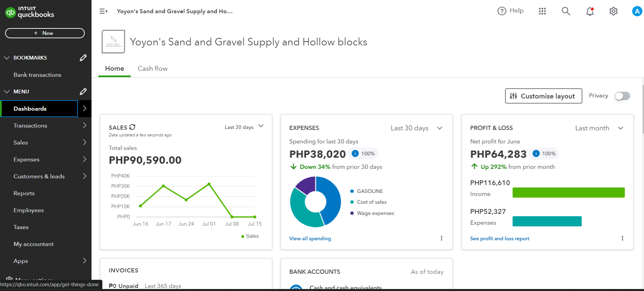Viewport: 644px width, 291px height.
Task: Collapse the BOOKMARKS section
Action: (7, 58)
